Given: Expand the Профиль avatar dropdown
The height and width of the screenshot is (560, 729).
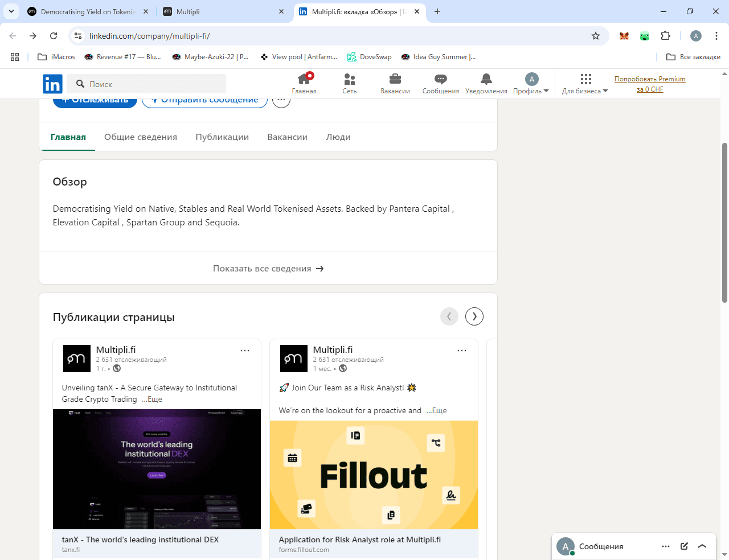Looking at the screenshot, I should pyautogui.click(x=531, y=84).
